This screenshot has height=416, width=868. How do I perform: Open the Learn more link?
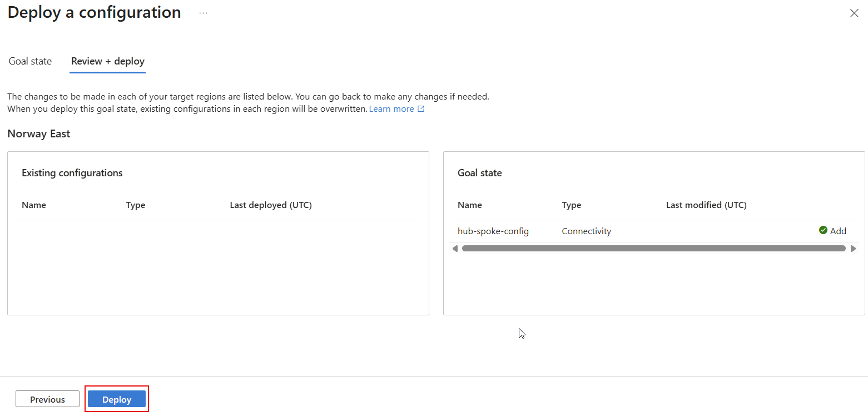(391, 108)
